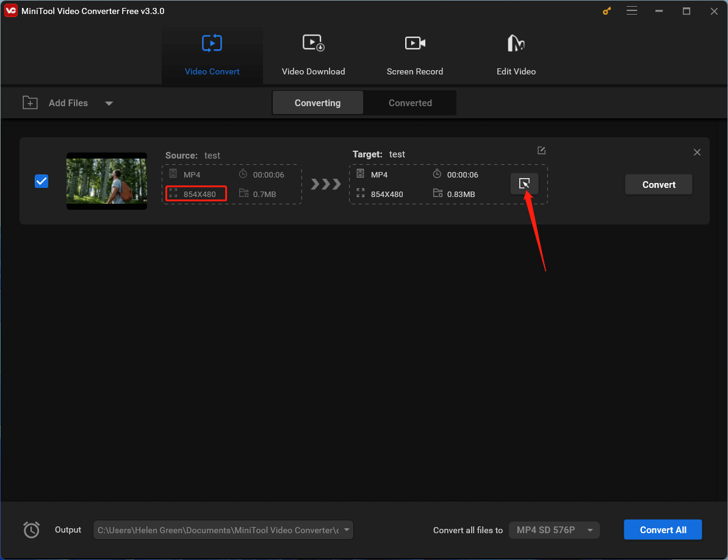Click source size 0.7MB text

click(265, 195)
